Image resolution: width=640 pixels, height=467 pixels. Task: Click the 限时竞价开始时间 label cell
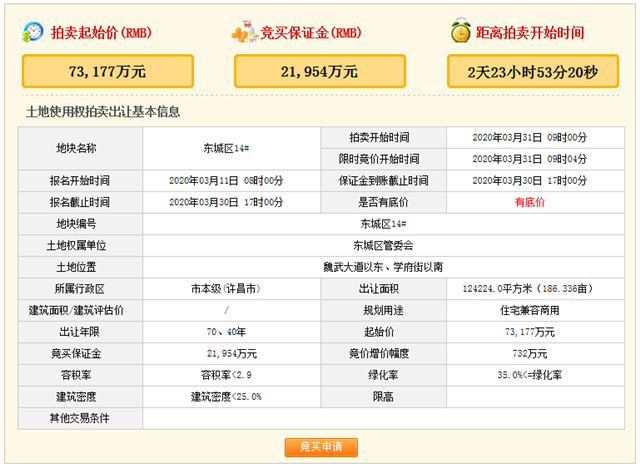[384, 159]
